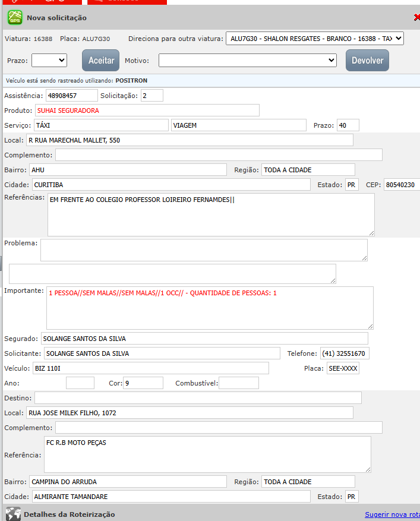The width and height of the screenshot is (420, 521).
Task: Click the POSITRON tracker text
Action: point(131,80)
